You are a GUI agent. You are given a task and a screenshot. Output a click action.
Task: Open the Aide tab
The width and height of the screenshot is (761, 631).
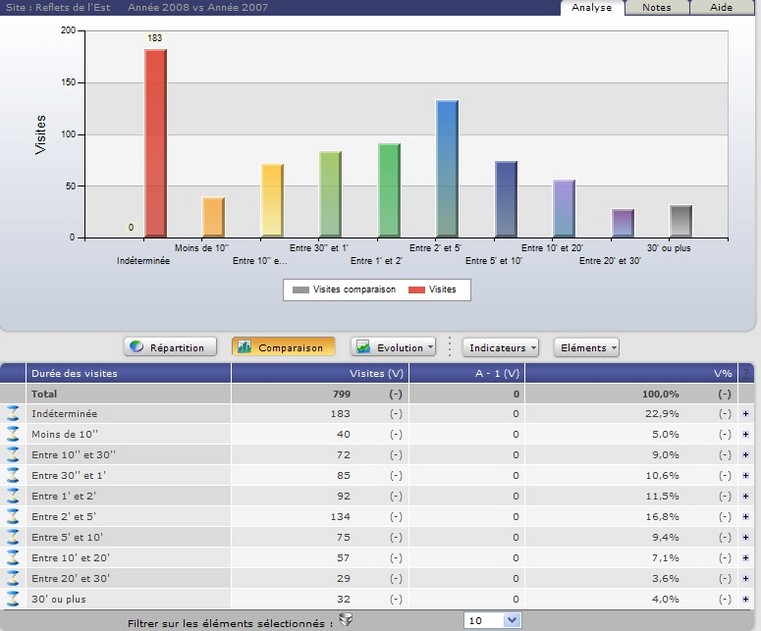[720, 7]
